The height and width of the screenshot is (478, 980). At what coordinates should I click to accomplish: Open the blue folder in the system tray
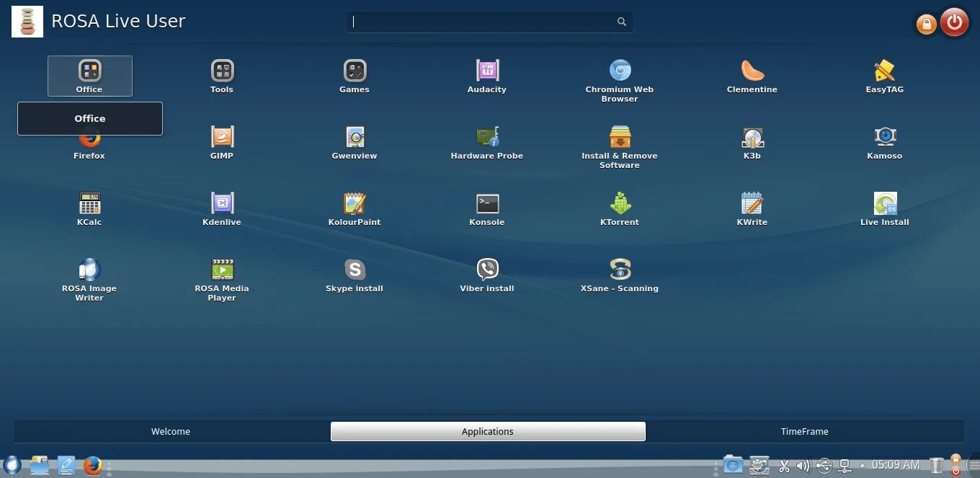(733, 465)
